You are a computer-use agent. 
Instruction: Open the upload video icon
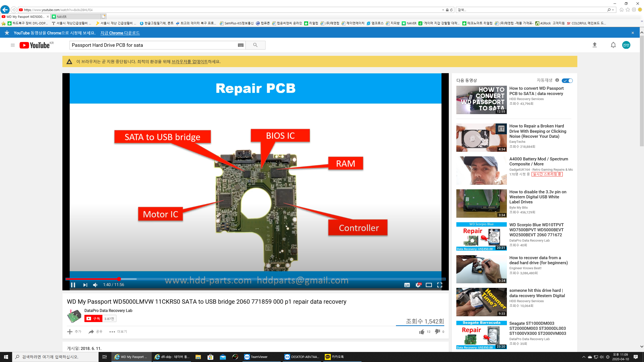(x=595, y=45)
